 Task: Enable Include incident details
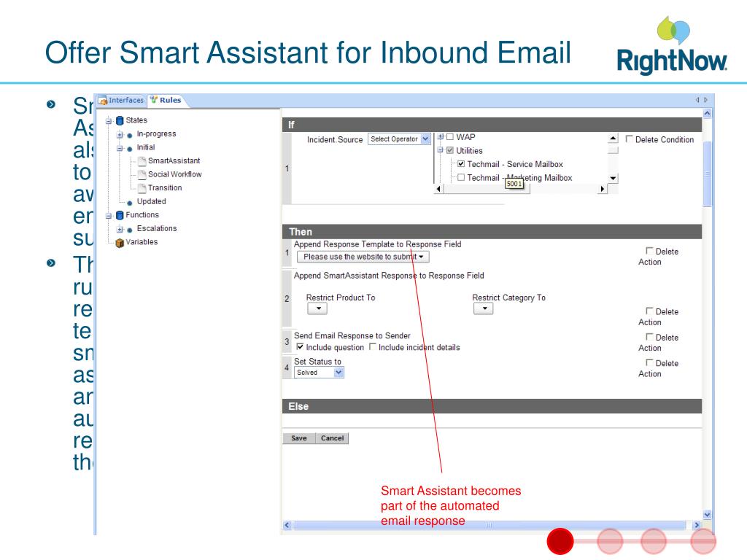(373, 346)
